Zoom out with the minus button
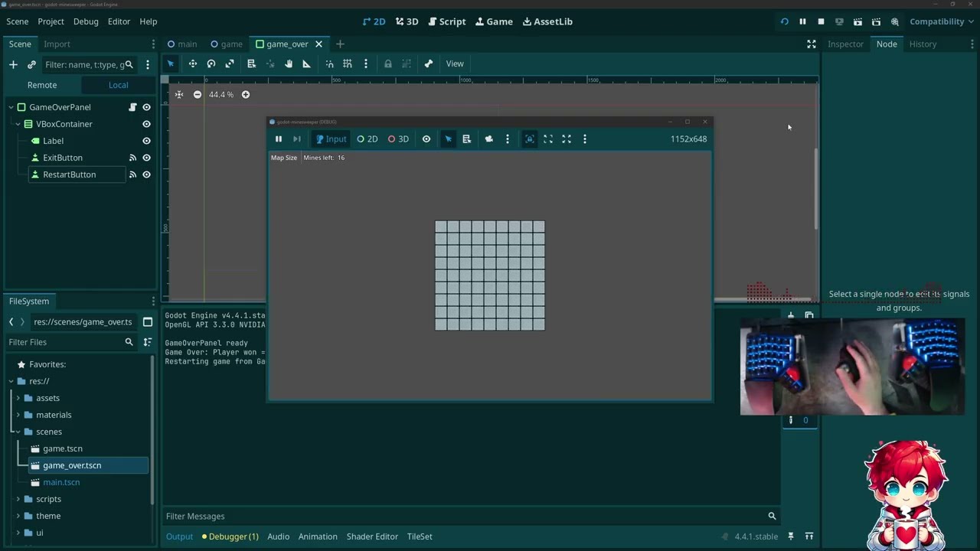980x551 pixels. tap(198, 94)
